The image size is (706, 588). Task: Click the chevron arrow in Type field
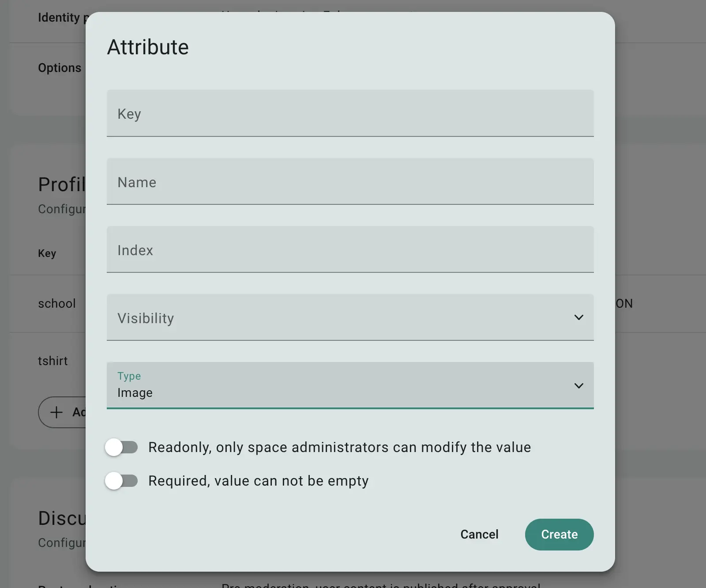pos(578,386)
